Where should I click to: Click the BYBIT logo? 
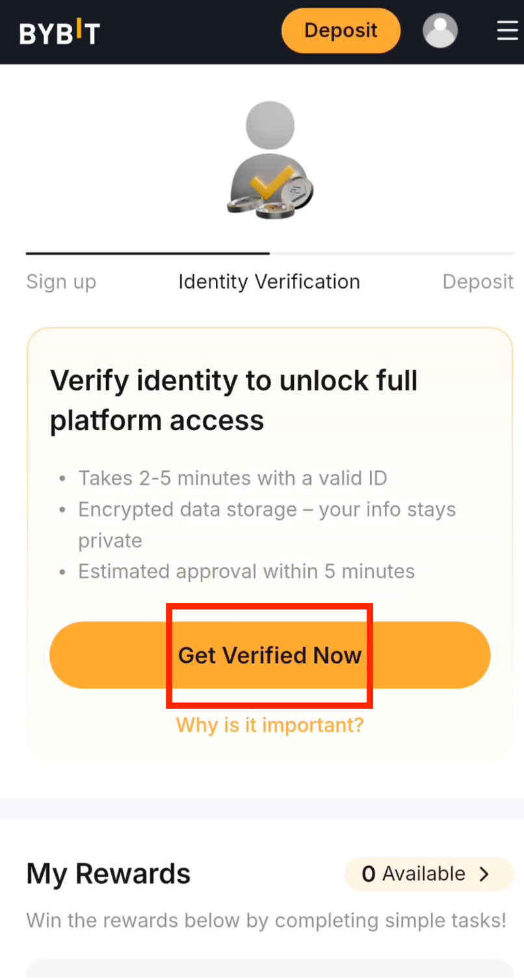click(59, 31)
